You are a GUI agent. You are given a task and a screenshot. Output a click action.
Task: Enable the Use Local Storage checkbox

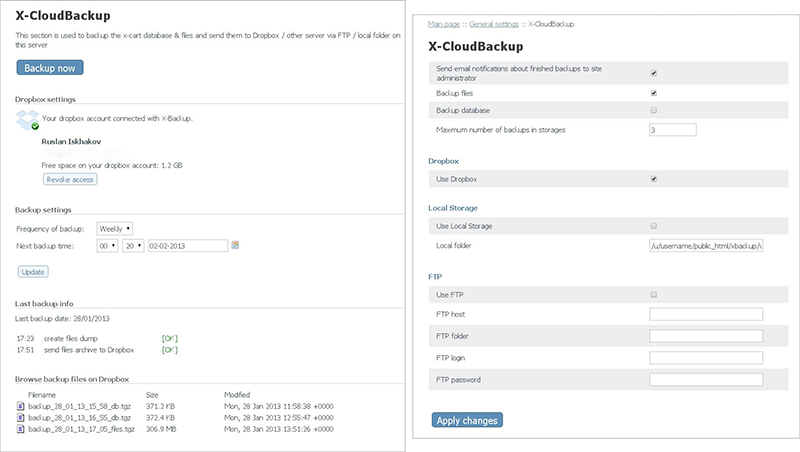point(654,225)
